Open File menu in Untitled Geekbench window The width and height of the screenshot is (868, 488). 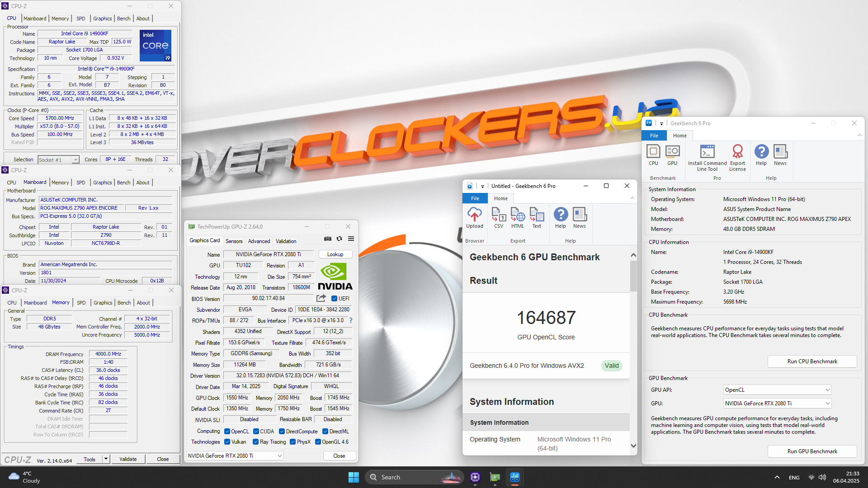click(475, 198)
